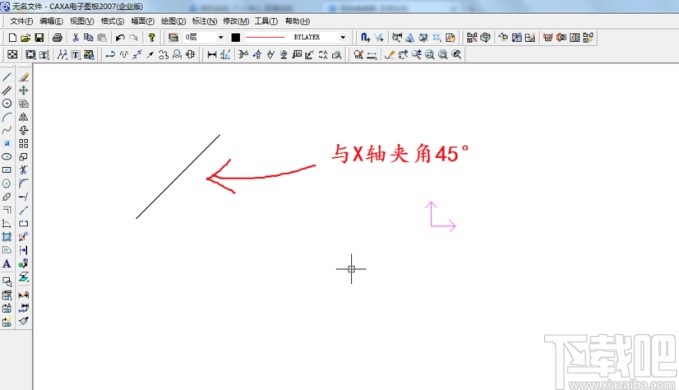Image resolution: width=679 pixels, height=390 pixels.
Task: Open a file using the folder icon
Action: coord(26,38)
